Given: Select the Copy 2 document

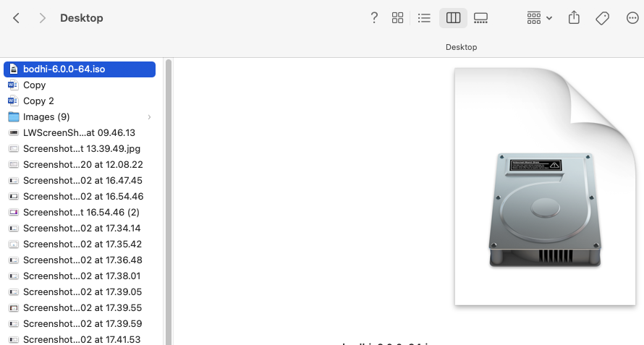Looking at the screenshot, I should coord(80,101).
